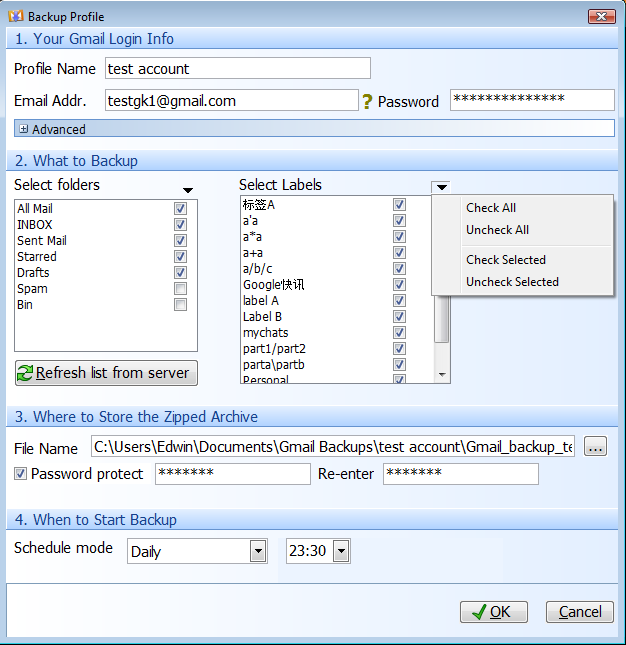Choose Check All from the menu

coord(491,208)
